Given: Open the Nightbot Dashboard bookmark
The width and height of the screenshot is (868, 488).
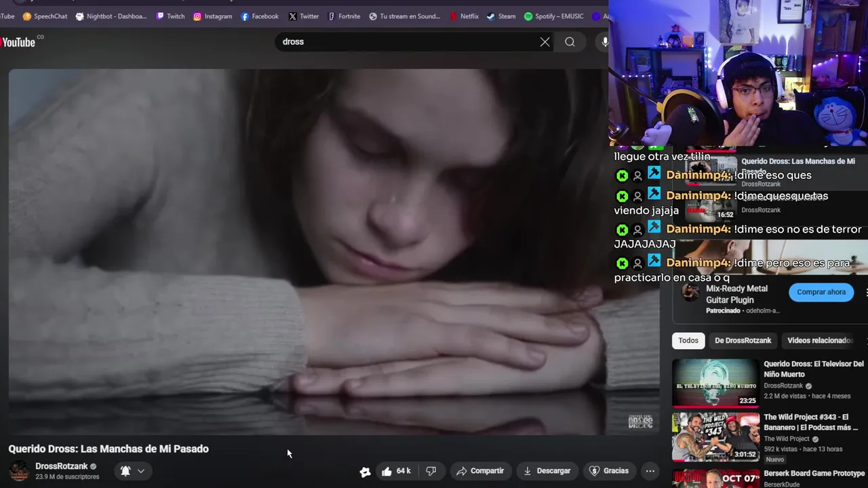Looking at the screenshot, I should click(111, 16).
